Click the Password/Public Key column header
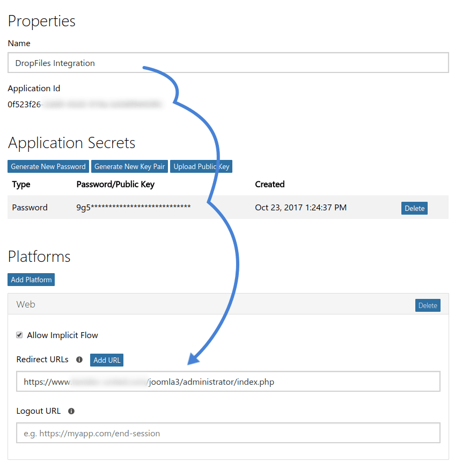462x476 pixels. coord(115,184)
